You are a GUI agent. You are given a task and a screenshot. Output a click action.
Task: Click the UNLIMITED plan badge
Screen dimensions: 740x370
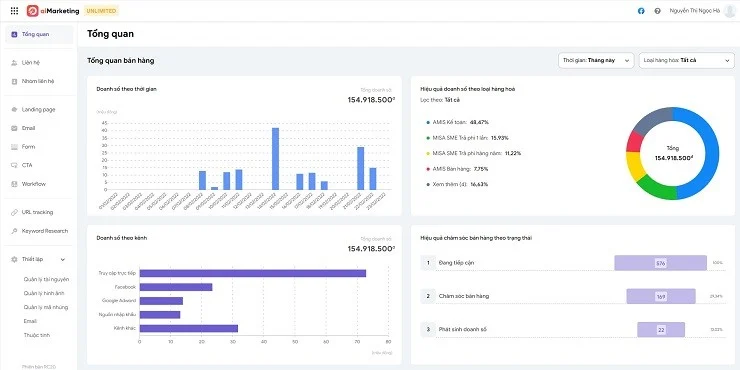click(x=101, y=11)
